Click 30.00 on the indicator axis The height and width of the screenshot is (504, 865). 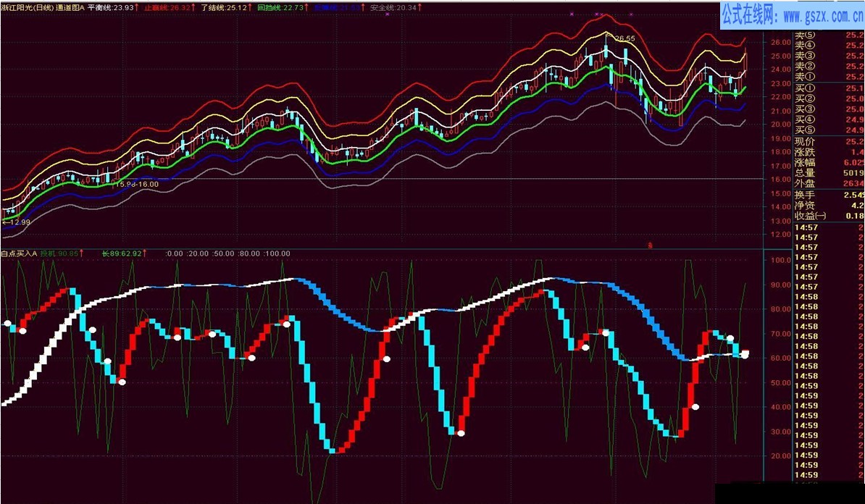[x=781, y=432]
